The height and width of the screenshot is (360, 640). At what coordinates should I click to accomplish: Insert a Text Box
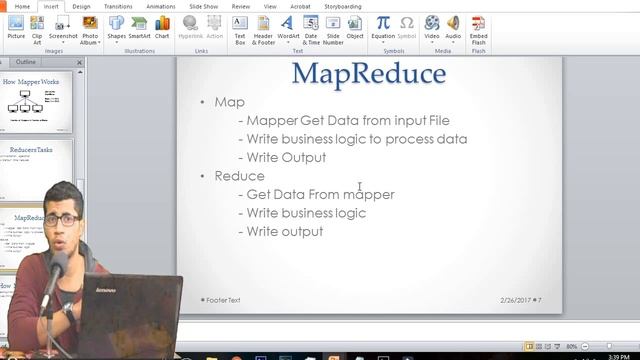(240, 30)
